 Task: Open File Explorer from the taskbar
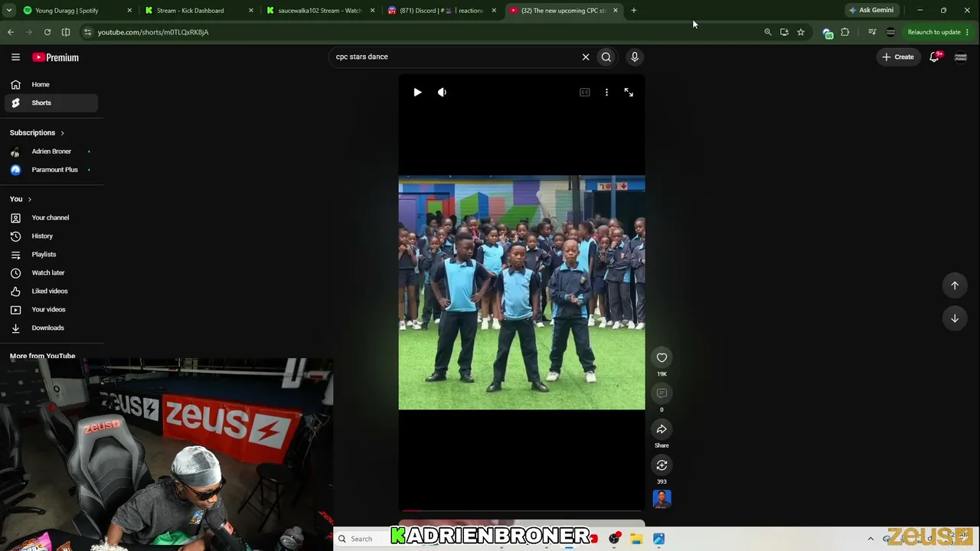(636, 539)
